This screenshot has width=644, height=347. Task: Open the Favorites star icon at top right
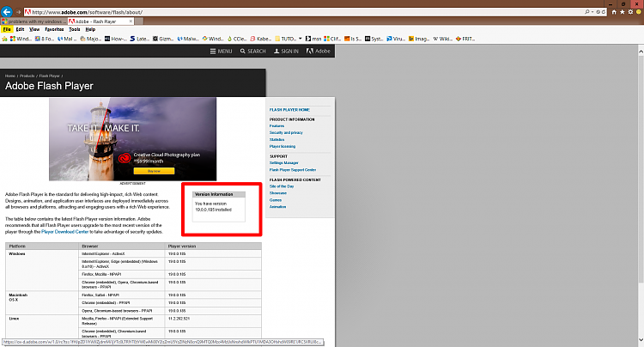[x=623, y=12]
